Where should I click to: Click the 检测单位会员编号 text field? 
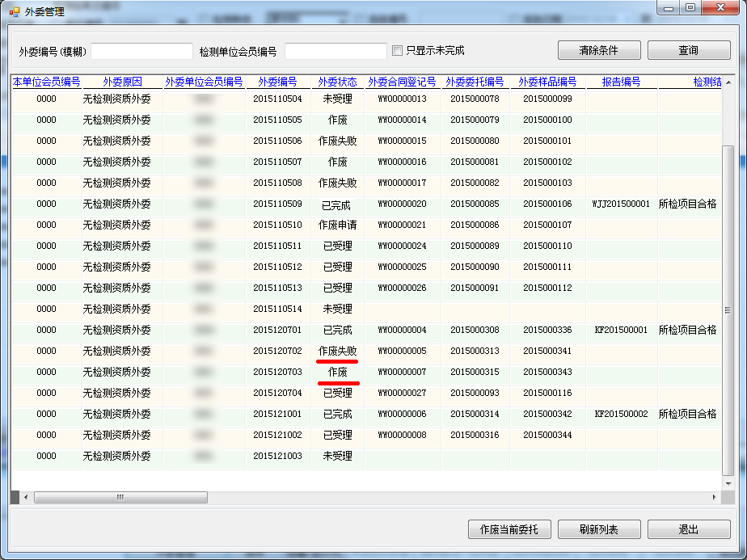(x=335, y=52)
